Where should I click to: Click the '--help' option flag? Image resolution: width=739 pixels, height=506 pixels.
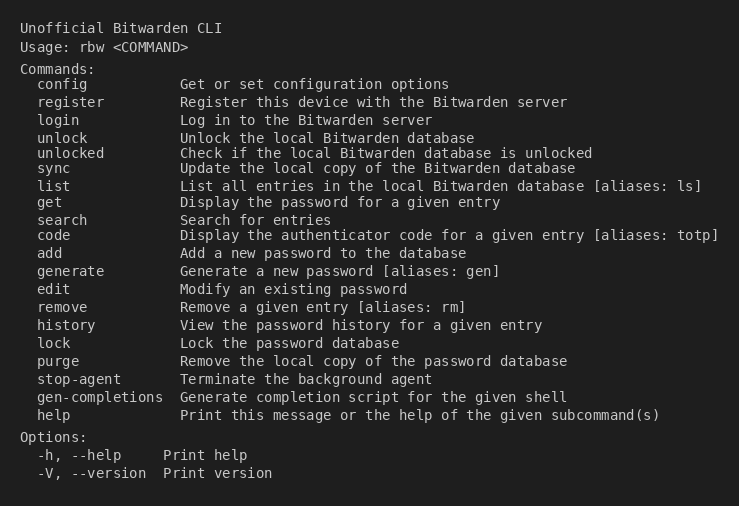click(x=96, y=455)
